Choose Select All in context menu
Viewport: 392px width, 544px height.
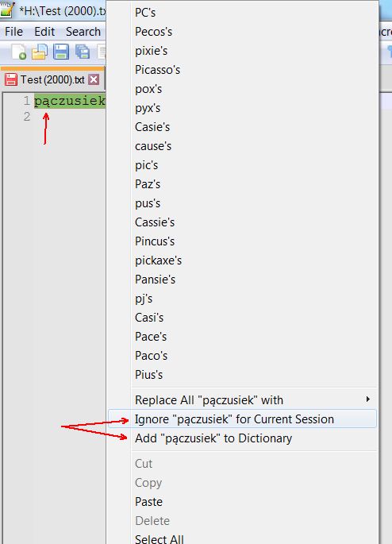[x=242, y=538]
